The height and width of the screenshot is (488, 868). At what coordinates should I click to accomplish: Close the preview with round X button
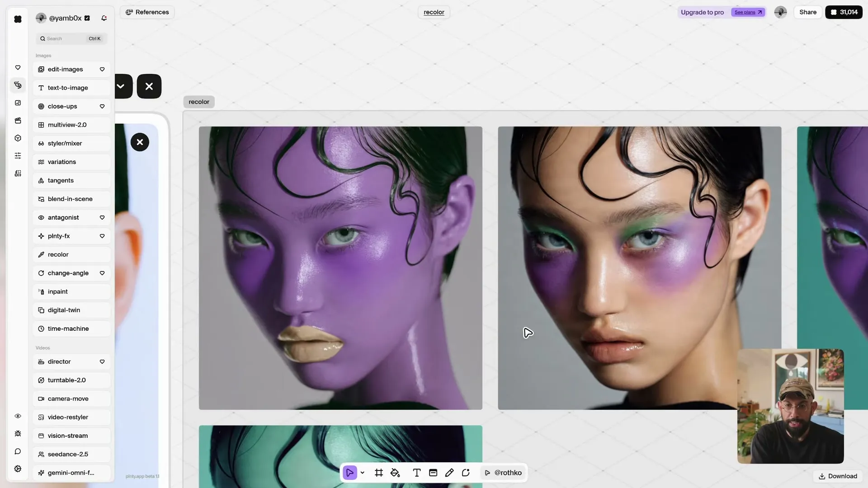[140, 142]
